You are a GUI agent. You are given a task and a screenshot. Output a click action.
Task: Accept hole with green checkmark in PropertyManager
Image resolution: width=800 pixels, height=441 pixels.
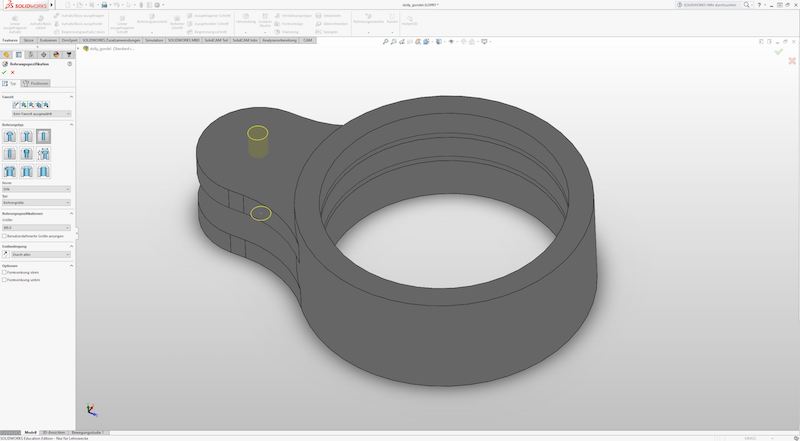click(x=4, y=72)
